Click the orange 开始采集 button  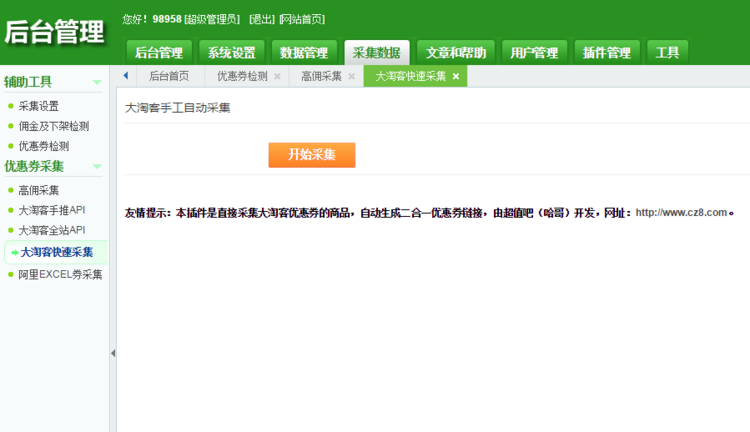coord(312,155)
